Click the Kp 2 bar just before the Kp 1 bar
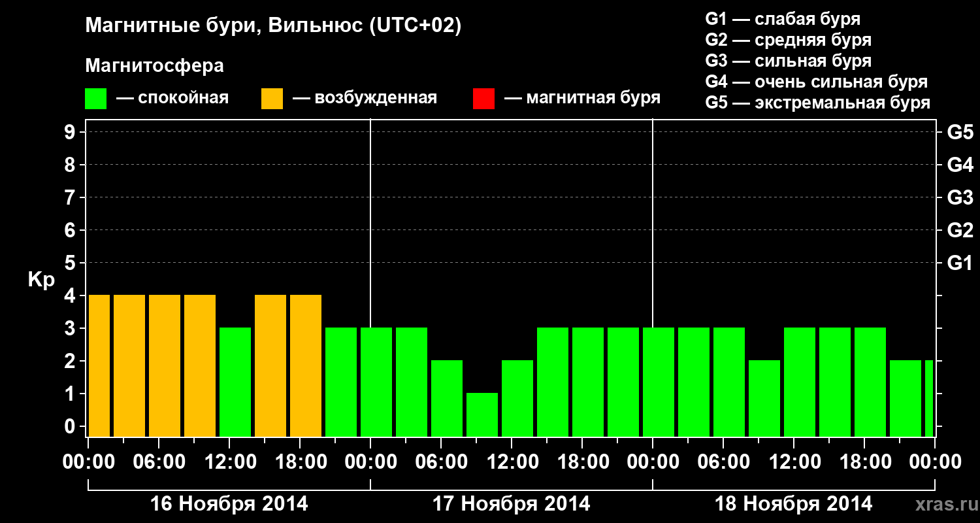Screen dimensions: 980x523 (x=447, y=398)
